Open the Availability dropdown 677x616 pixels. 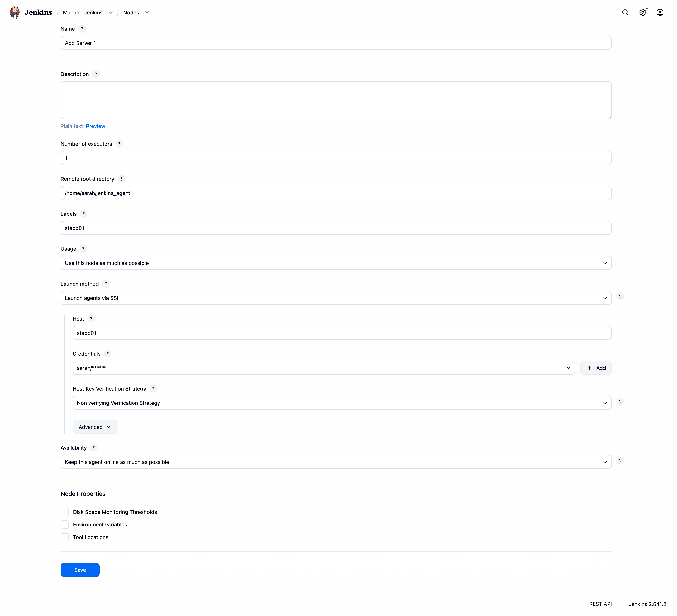336,462
